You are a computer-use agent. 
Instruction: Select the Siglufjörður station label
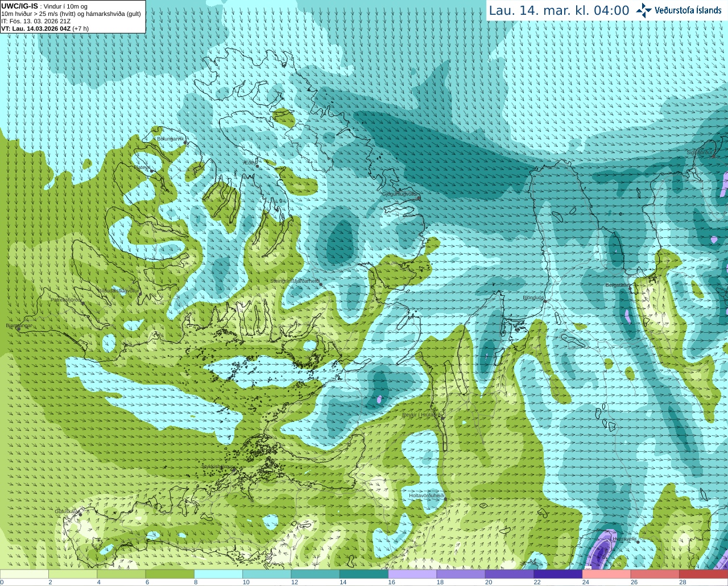click(x=700, y=152)
